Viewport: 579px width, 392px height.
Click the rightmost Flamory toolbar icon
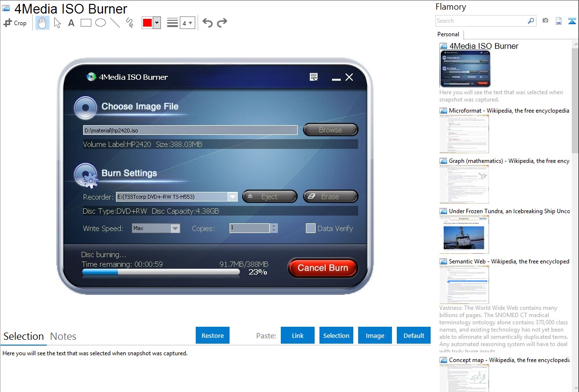(x=572, y=21)
